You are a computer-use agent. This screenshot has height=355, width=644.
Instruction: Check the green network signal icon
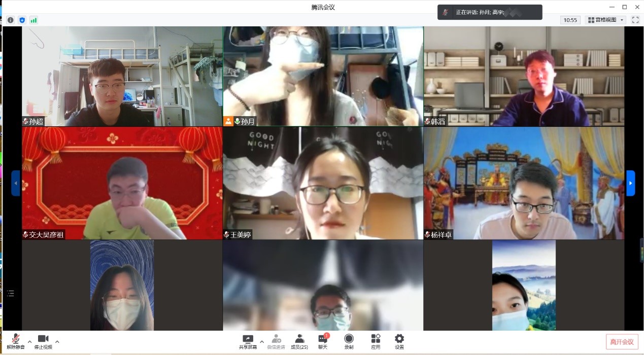33,20
